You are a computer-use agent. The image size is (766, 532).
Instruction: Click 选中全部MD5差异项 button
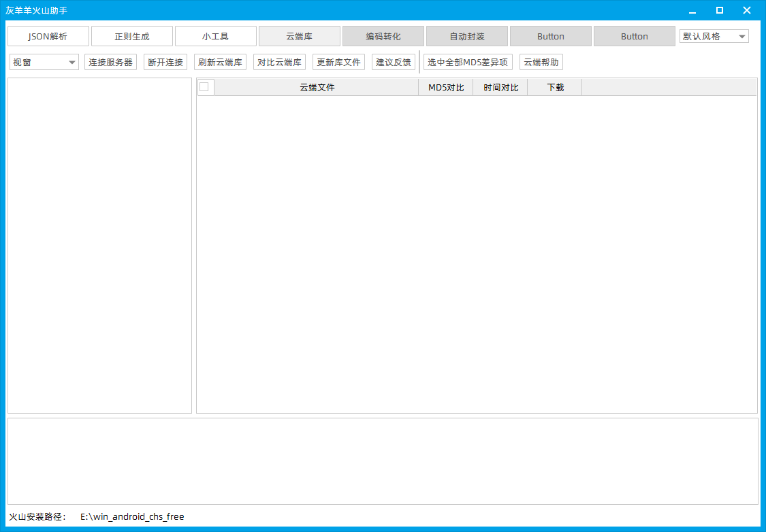[x=468, y=62]
